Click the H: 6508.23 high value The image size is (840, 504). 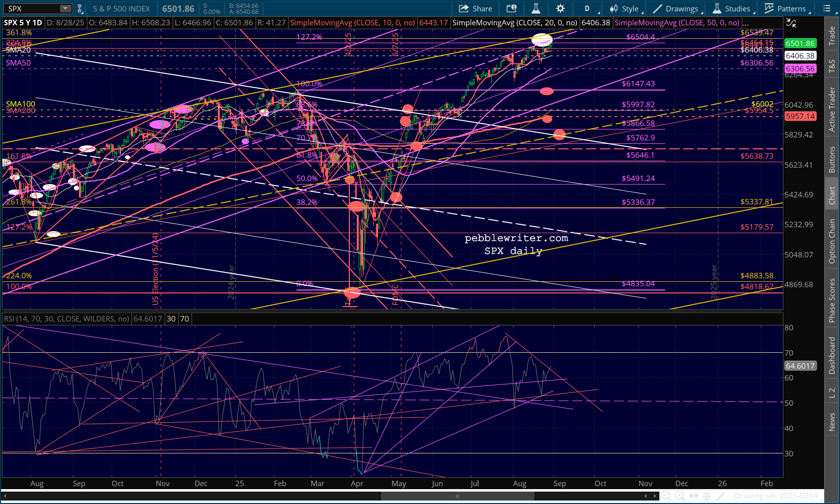point(150,23)
